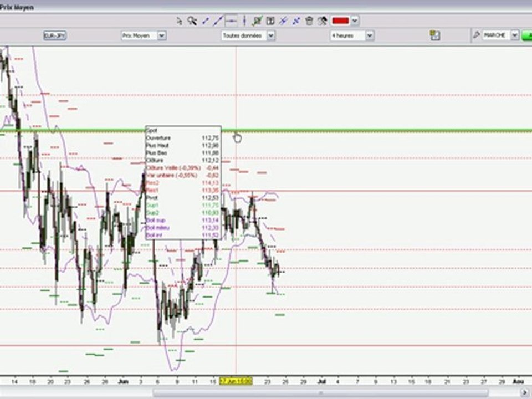Select the horizontal line drawing tool
Image resolution: width=532 pixels, height=399 pixels.
click(x=231, y=21)
